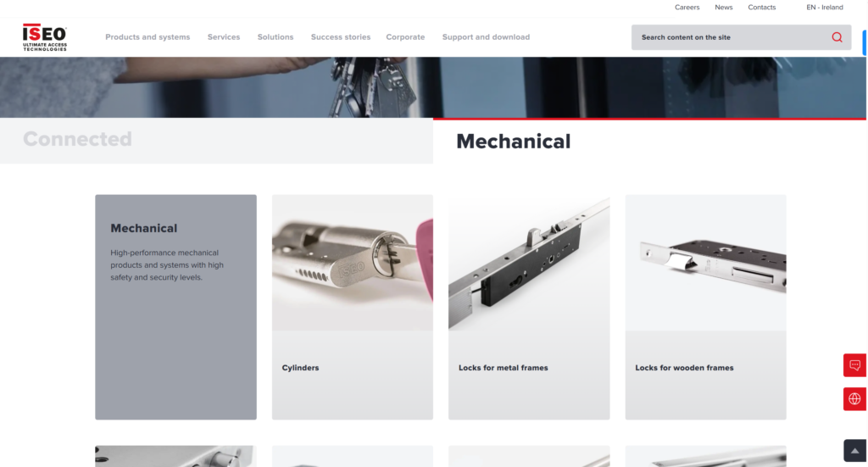The image size is (868, 467).
Task: Open the News link
Action: coord(724,7)
